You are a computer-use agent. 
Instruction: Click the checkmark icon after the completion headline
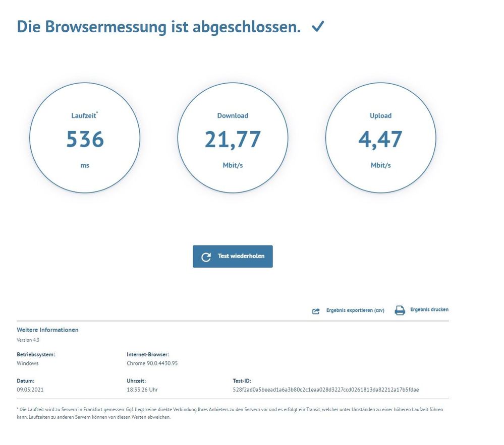click(x=318, y=27)
